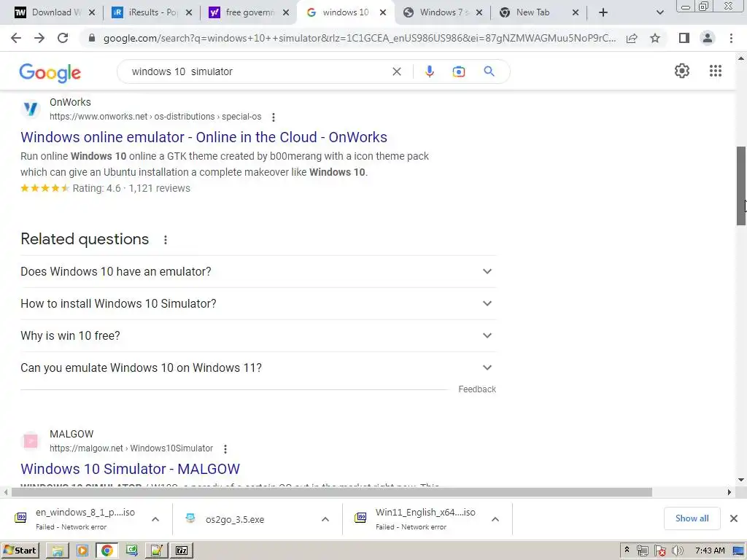747x560 pixels.
Task: Open Google quick settings gear
Action: [x=682, y=71]
